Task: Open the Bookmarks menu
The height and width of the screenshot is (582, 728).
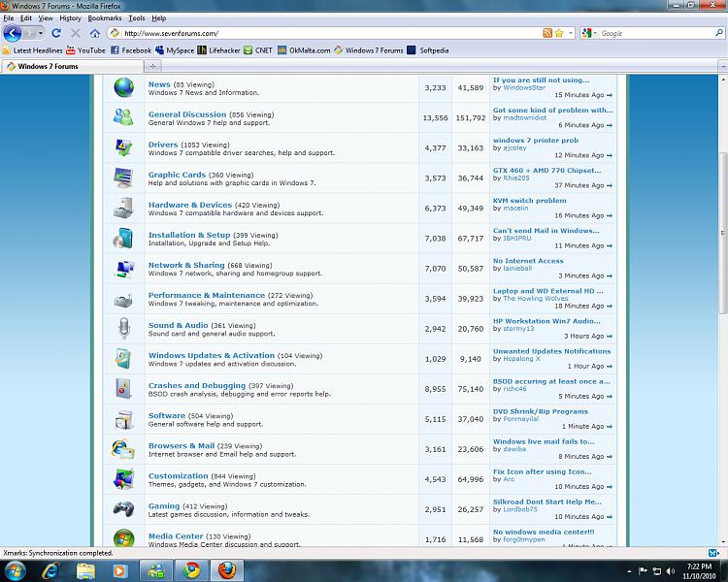Action: [x=105, y=18]
